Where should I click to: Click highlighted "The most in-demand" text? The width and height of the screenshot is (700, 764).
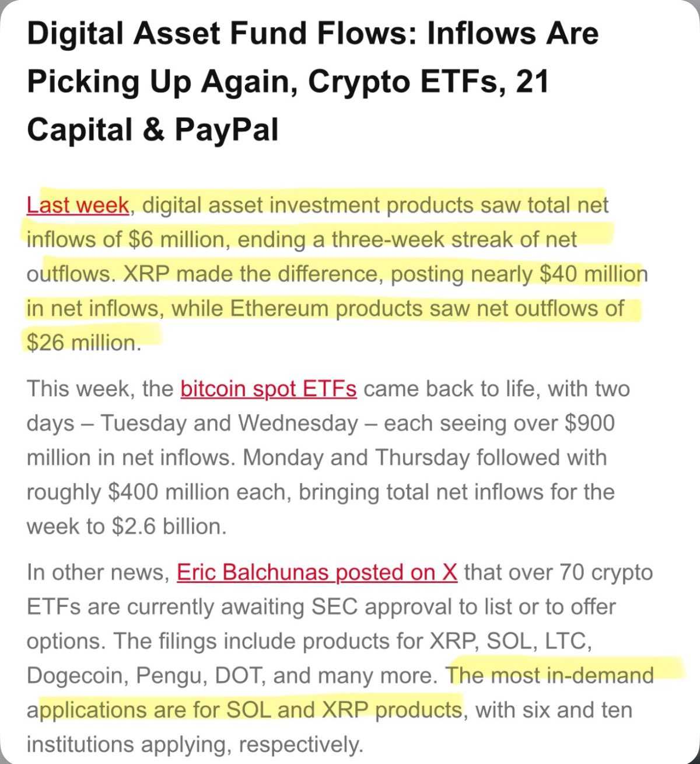coord(550,676)
